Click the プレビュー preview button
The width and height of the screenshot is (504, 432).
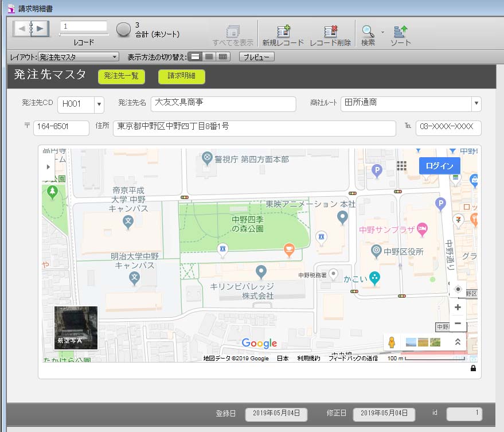coord(256,57)
